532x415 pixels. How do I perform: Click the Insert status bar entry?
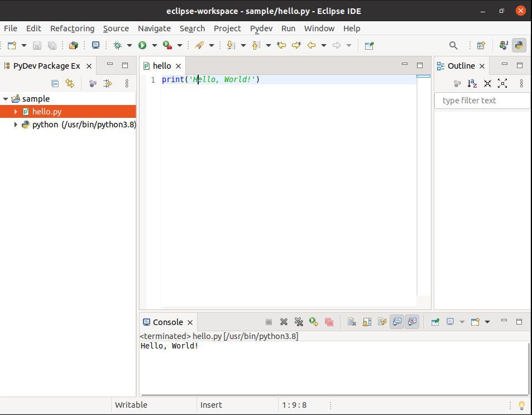point(211,405)
